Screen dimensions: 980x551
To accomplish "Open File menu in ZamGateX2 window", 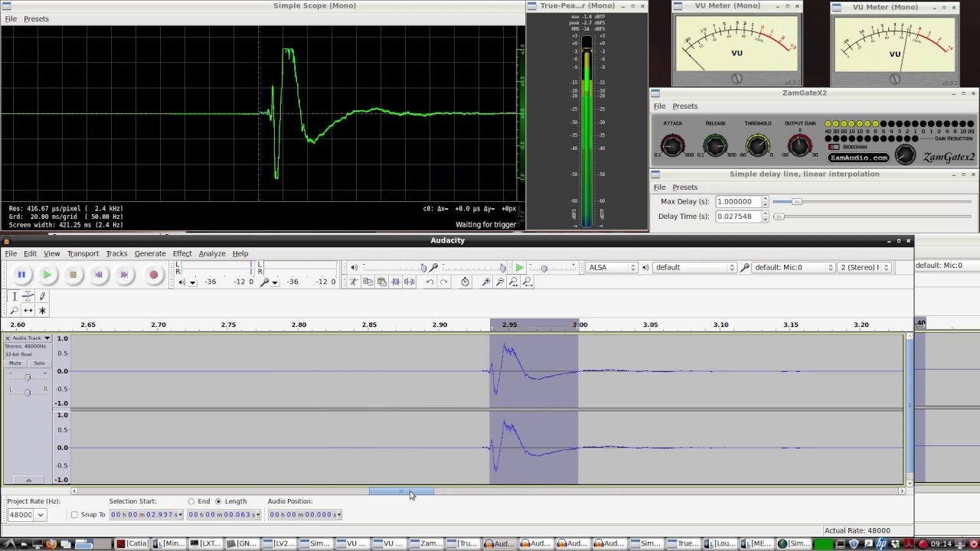I will pyautogui.click(x=659, y=106).
